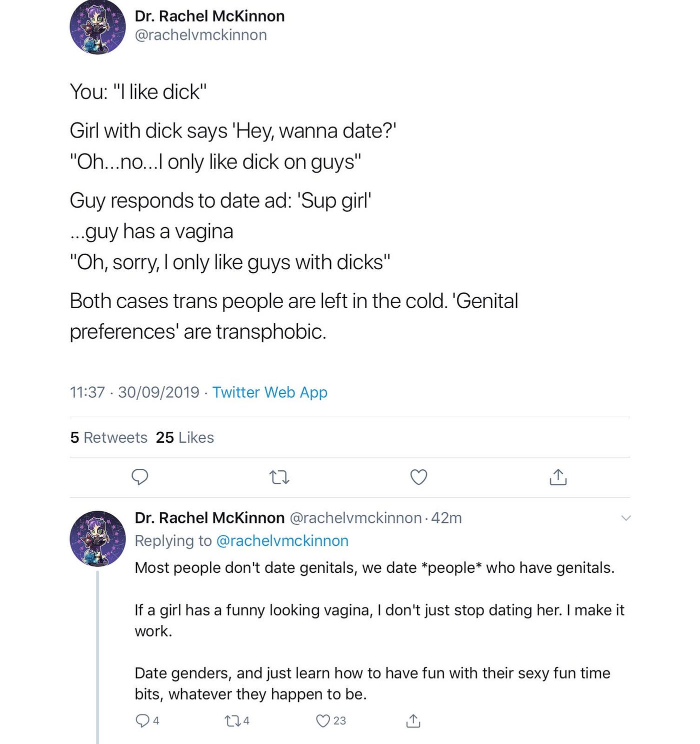Click the 42m timestamp on reply

pos(446,518)
